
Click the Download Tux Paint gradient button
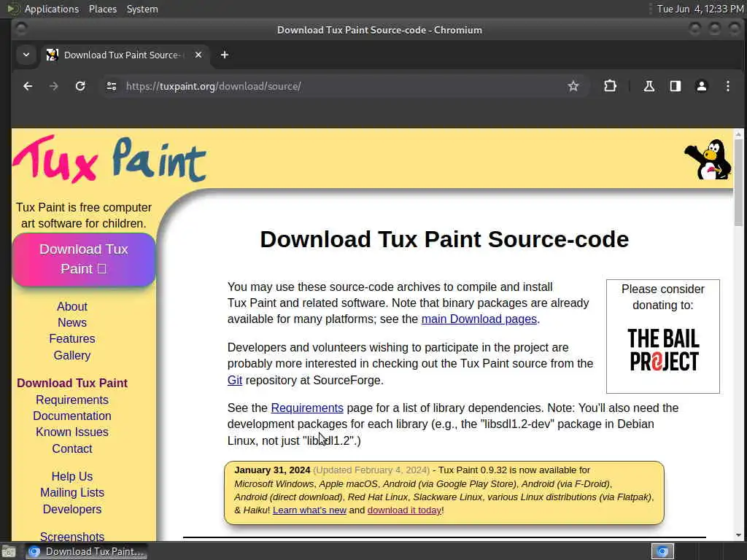(84, 260)
